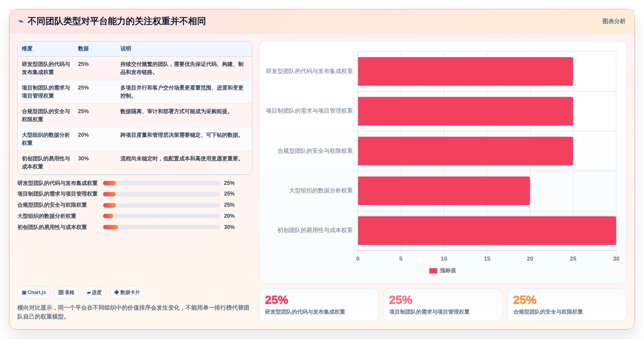Click chart y-axis label 大型组织的数据分析权重
Viewport: 644px width, 339px height.
coord(321,191)
